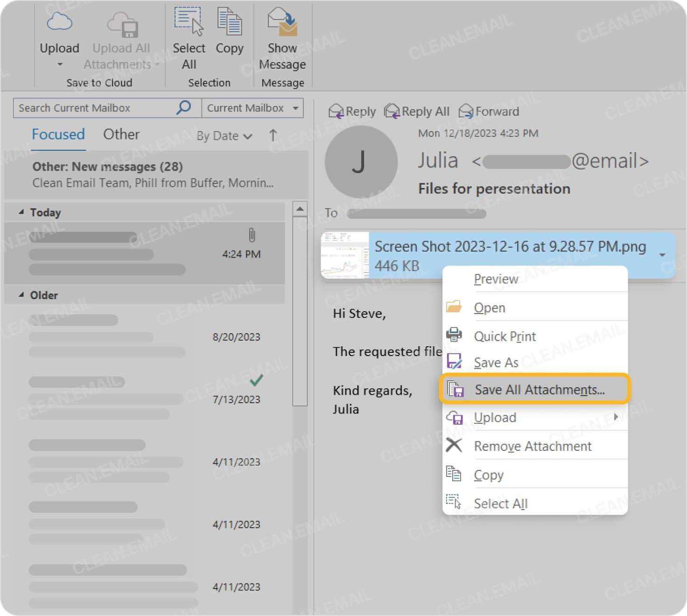
Task: Toggle the sort direction arrow
Action: pos(273,135)
